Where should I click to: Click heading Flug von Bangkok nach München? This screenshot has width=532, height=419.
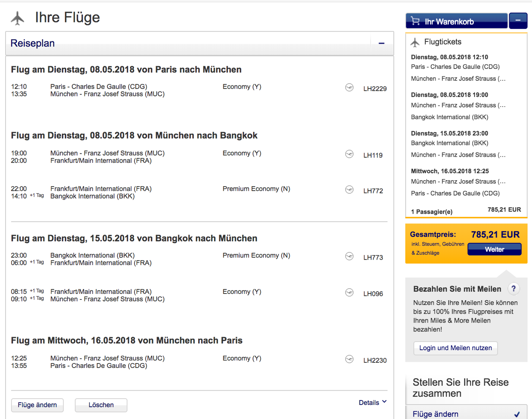click(134, 238)
